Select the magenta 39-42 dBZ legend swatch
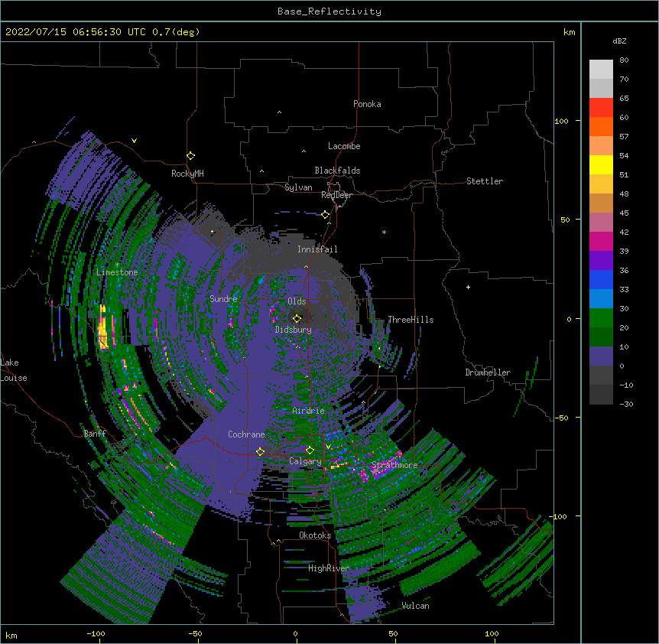 click(601, 242)
